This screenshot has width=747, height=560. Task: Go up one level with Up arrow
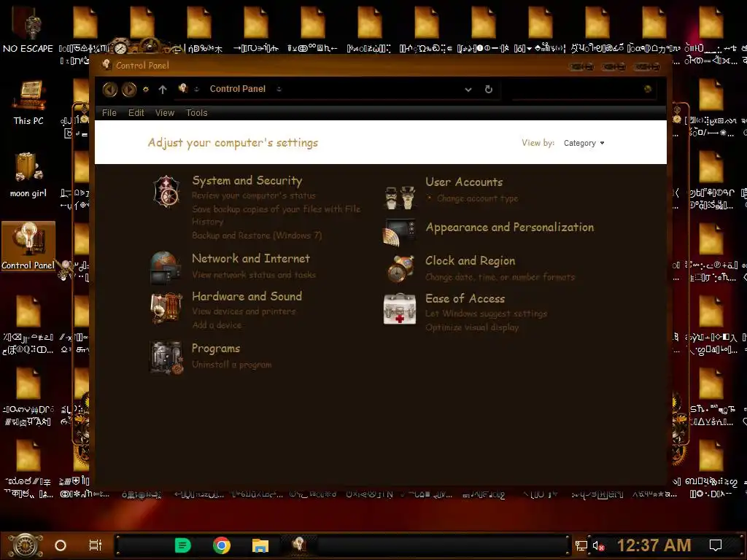tap(163, 89)
